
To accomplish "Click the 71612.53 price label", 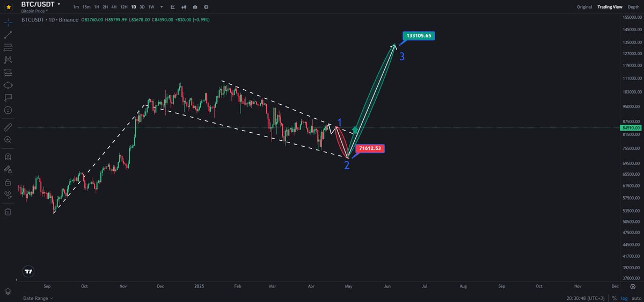I will [x=370, y=148].
